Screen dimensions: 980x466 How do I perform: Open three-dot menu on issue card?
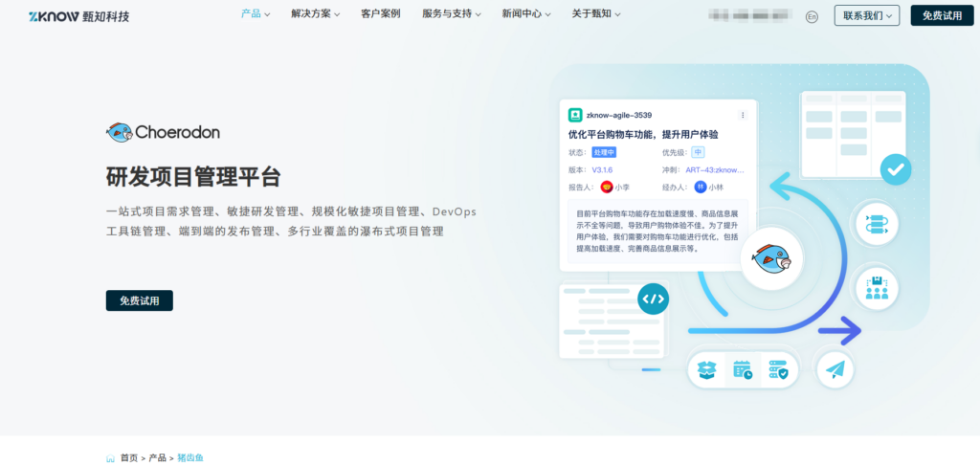743,115
